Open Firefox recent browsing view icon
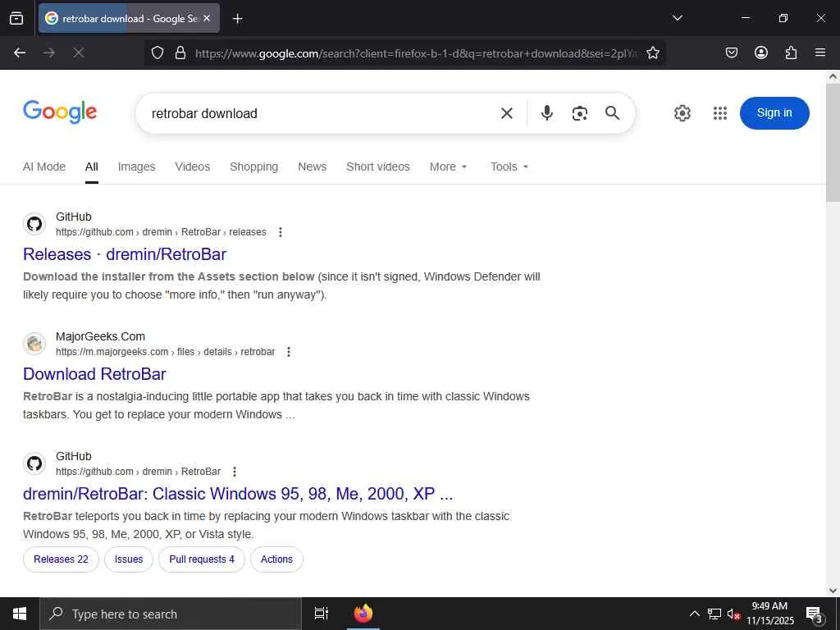 pos(16,18)
